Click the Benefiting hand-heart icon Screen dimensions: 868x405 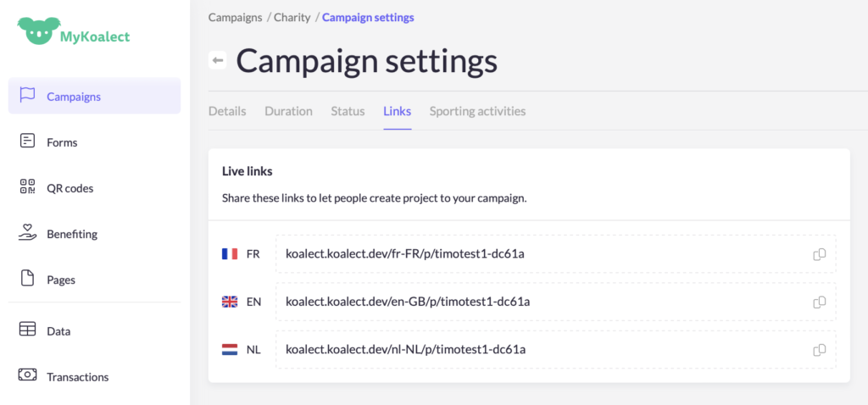pyautogui.click(x=27, y=233)
